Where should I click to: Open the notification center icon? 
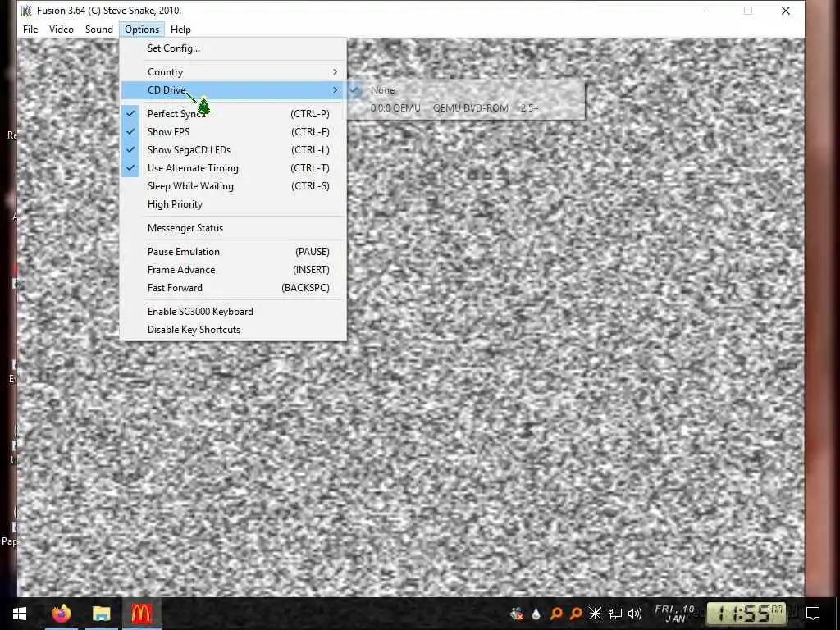[x=813, y=614]
